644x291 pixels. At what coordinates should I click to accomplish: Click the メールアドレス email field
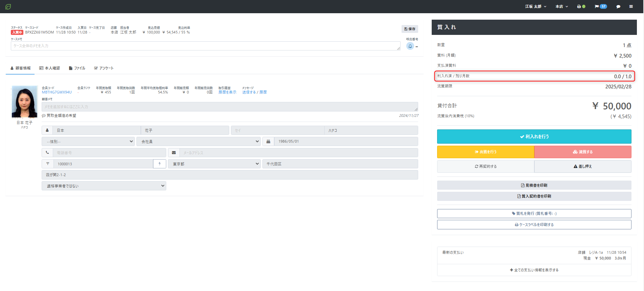point(299,153)
